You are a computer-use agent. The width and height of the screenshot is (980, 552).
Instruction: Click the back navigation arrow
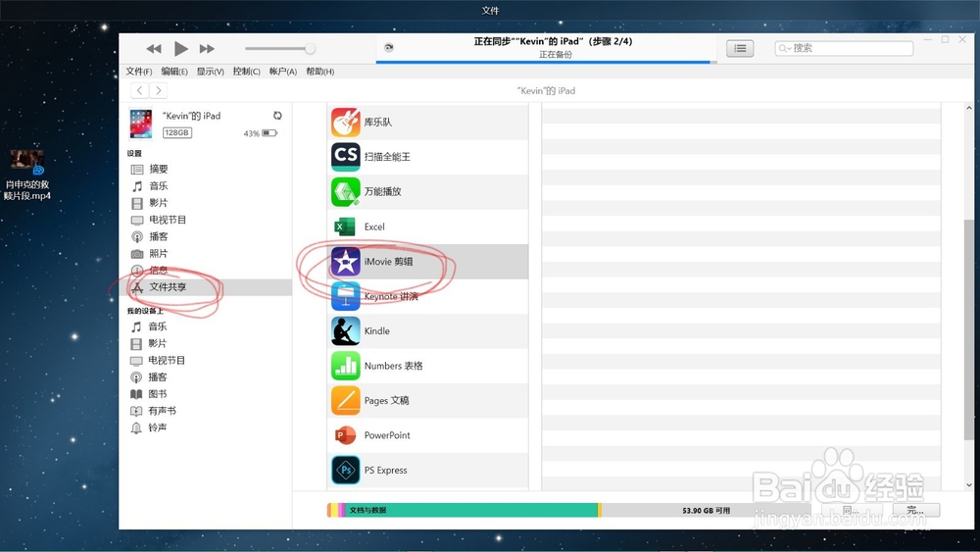pyautogui.click(x=139, y=90)
